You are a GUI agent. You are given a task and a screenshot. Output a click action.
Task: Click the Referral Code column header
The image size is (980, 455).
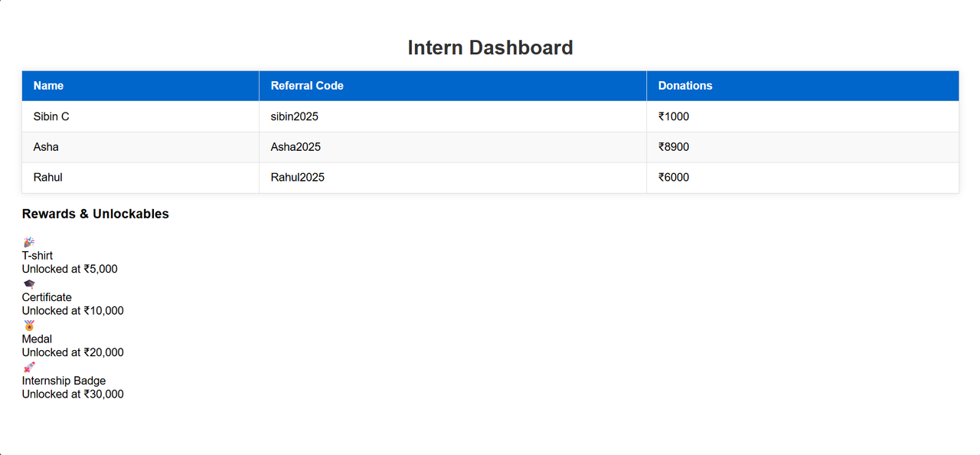(x=453, y=86)
